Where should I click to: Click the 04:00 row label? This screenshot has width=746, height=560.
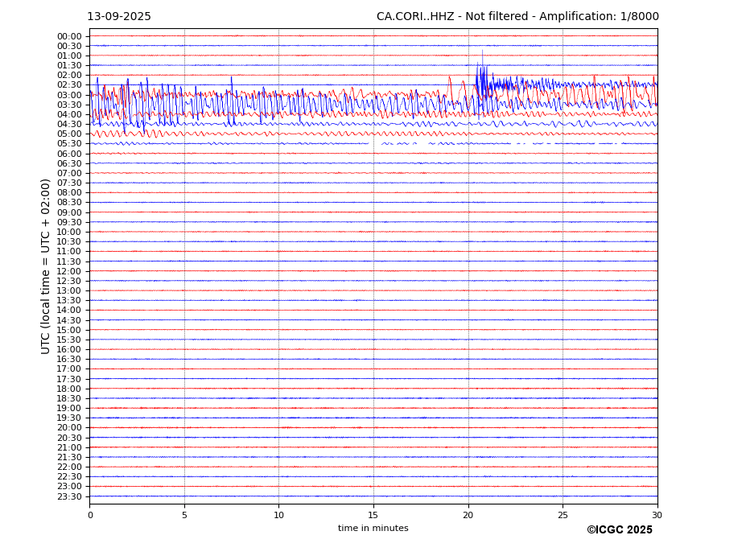[69, 115]
